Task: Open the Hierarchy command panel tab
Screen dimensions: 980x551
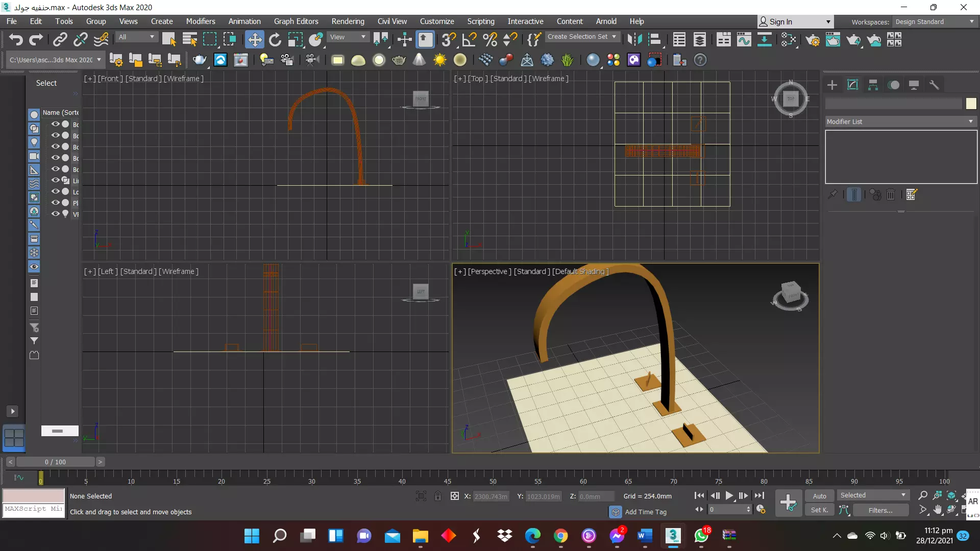Action: 873,85
